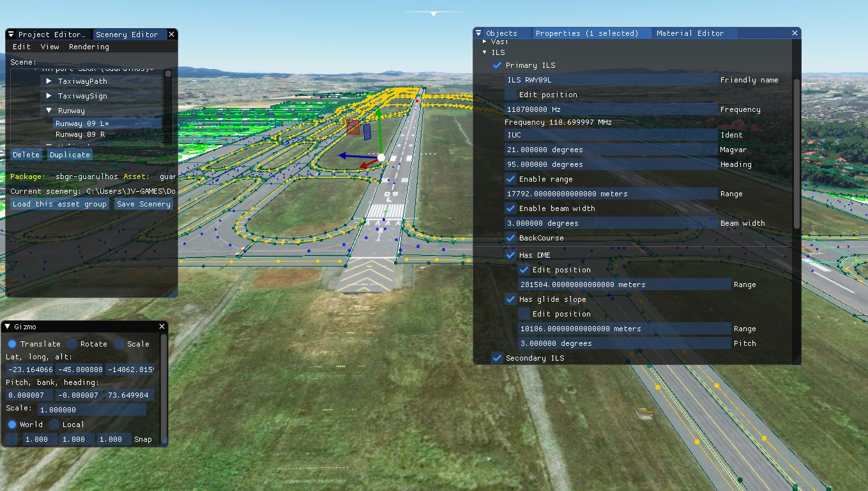Click the Save Scenery button
This screenshot has width=868, height=491.
tap(144, 204)
